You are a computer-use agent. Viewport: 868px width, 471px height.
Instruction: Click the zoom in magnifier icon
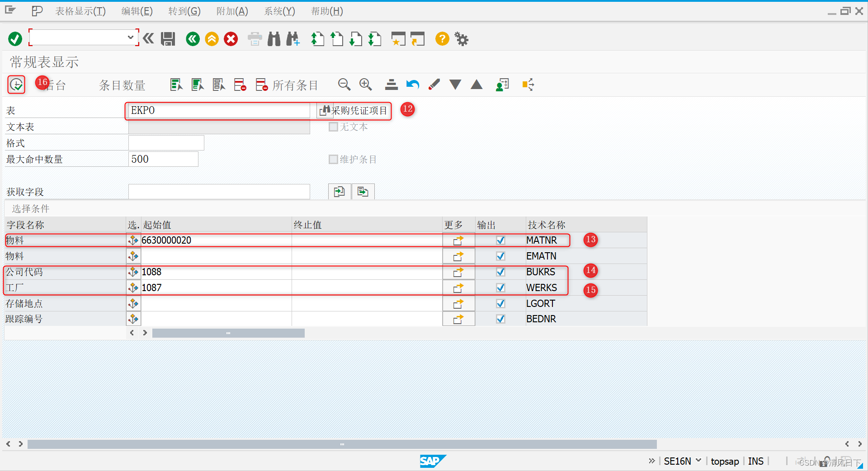point(366,85)
